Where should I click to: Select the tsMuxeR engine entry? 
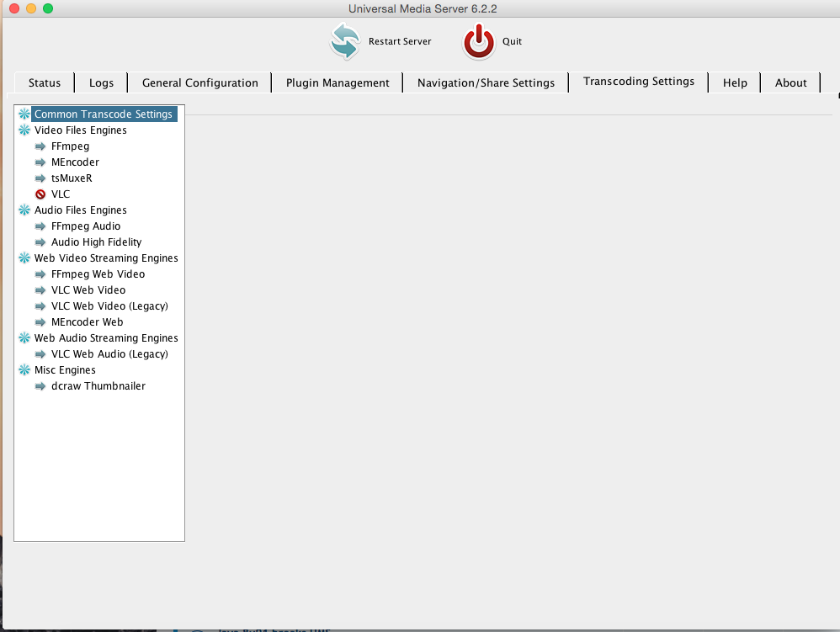[72, 178]
